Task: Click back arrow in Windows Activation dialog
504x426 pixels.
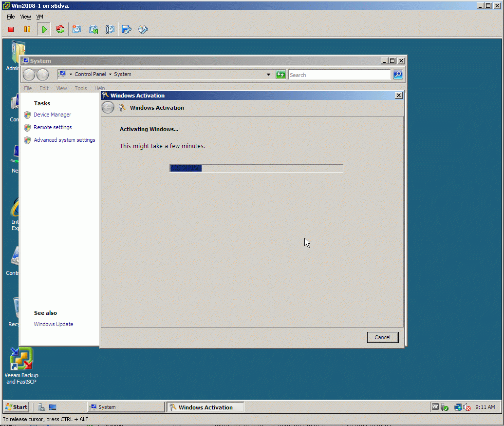Action: (x=108, y=107)
